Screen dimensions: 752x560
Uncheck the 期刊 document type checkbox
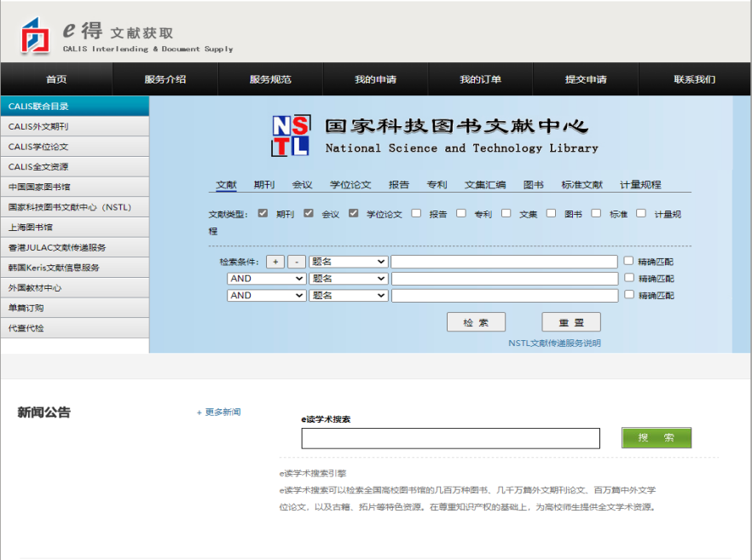click(x=263, y=214)
